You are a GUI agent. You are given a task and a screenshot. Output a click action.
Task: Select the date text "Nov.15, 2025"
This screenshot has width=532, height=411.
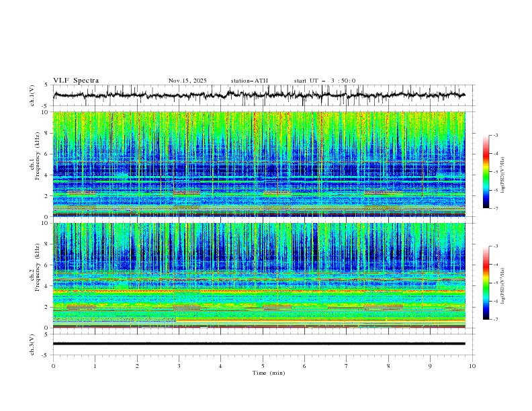(x=187, y=81)
